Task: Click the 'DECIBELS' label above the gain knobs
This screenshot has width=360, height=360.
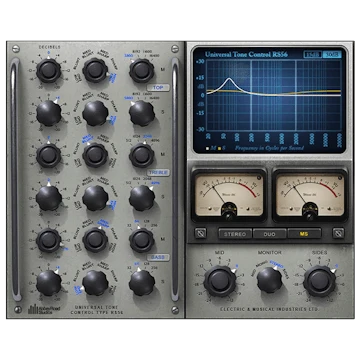Action: coord(49,47)
